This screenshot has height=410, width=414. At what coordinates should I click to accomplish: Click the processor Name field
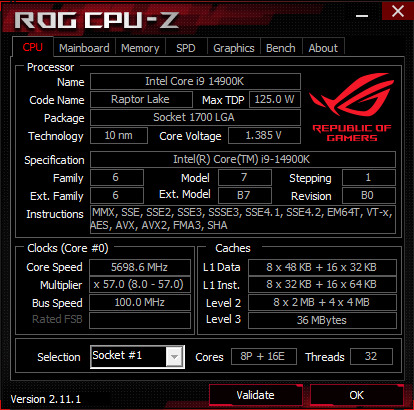(195, 81)
